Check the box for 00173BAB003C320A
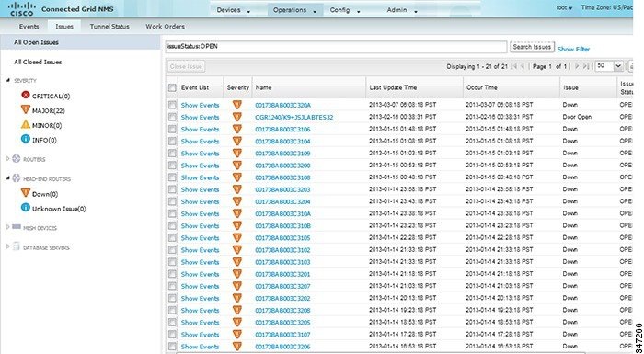Image resolution: width=644 pixels, height=354 pixels. point(172,105)
